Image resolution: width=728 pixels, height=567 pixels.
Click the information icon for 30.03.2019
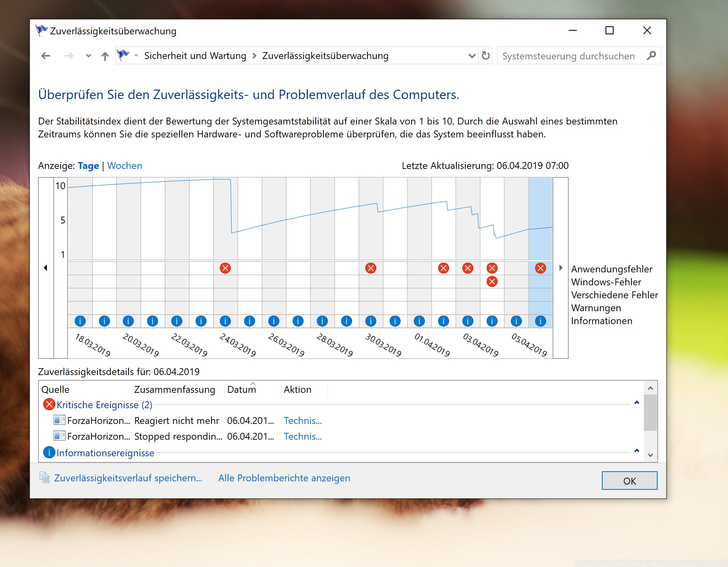click(x=371, y=321)
